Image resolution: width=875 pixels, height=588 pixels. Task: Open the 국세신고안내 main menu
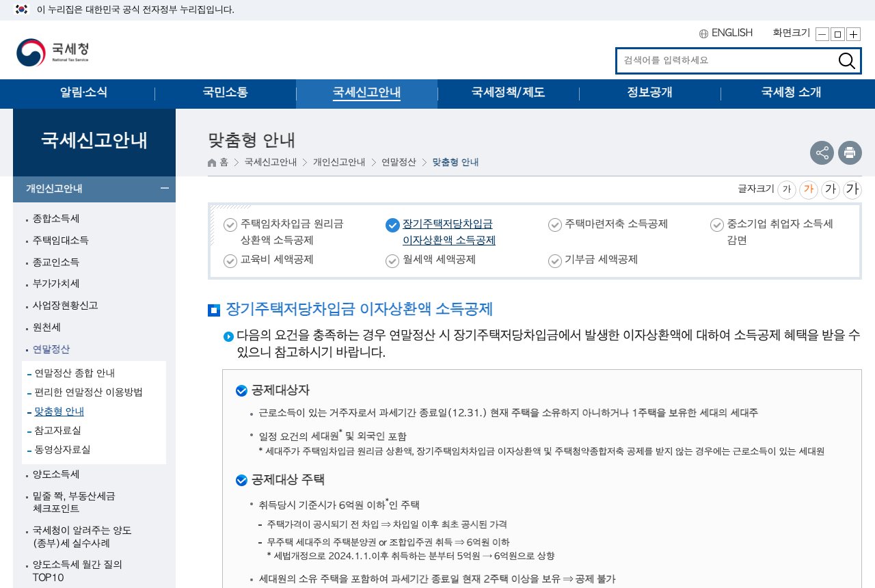[x=367, y=93]
